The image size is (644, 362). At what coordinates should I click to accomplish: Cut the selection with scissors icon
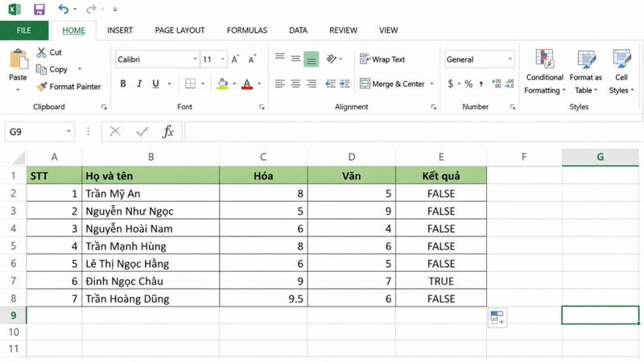(x=42, y=52)
